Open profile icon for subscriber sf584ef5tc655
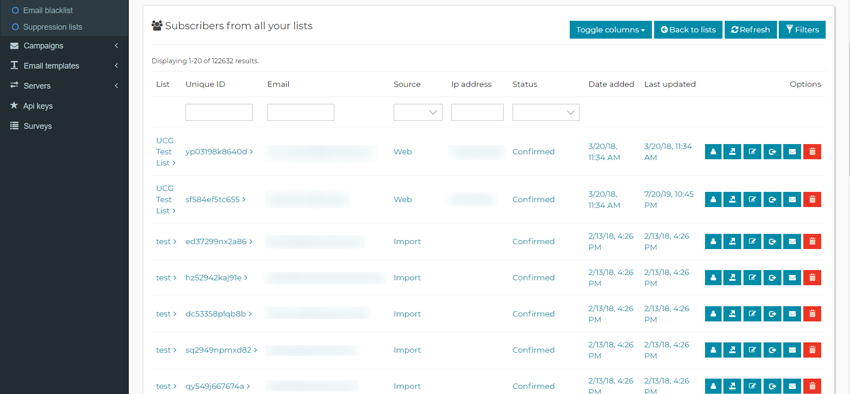This screenshot has width=850, height=394. click(713, 199)
